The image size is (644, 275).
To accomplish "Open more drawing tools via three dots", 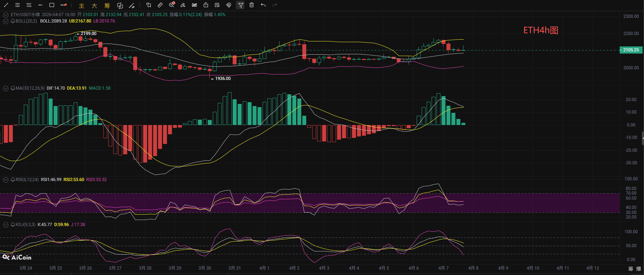I will click(64, 5).
